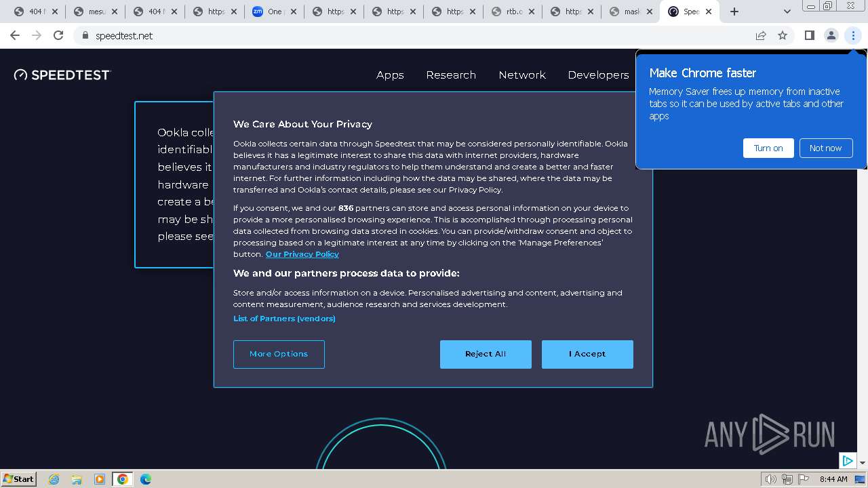The width and height of the screenshot is (868, 488).
Task: Click the system clock showing 8:44 AM
Action: click(x=833, y=479)
